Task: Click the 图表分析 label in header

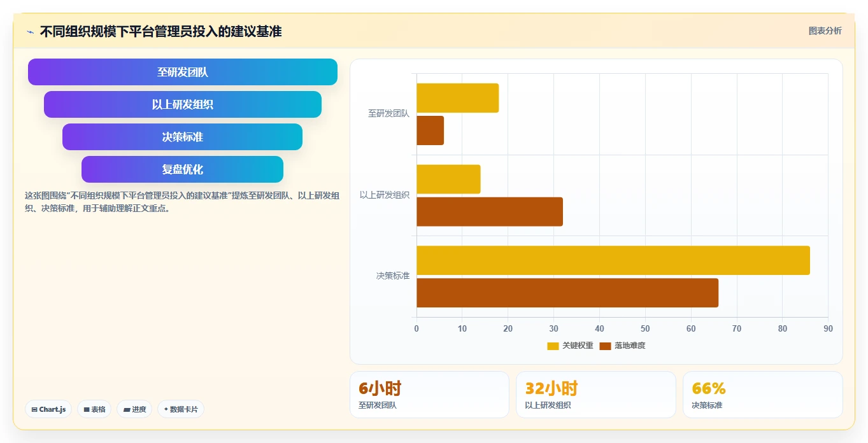Action: point(825,31)
